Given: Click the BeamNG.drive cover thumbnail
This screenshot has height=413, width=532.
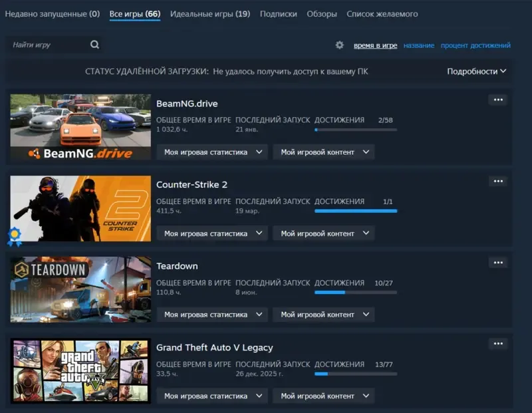Looking at the screenshot, I should pos(80,127).
